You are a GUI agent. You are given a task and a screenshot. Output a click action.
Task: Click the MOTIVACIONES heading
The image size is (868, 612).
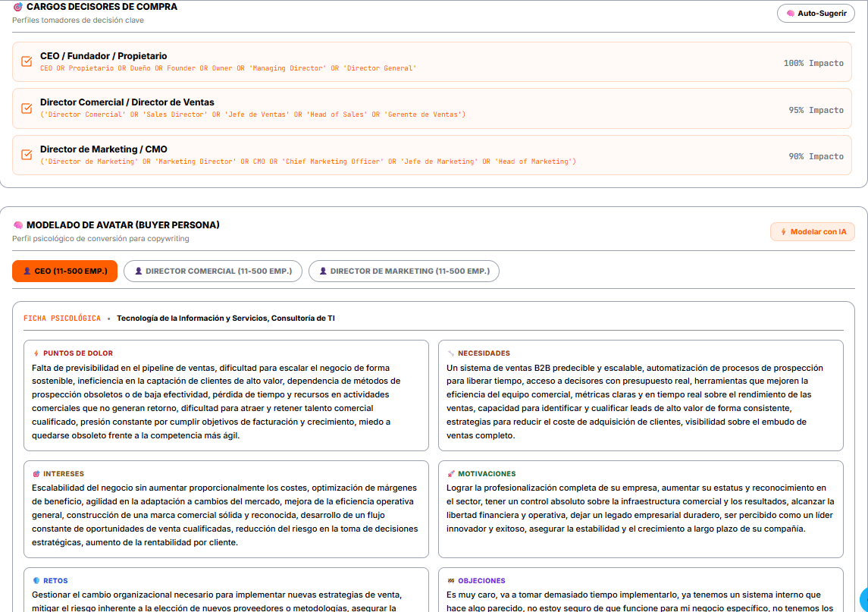pos(487,474)
